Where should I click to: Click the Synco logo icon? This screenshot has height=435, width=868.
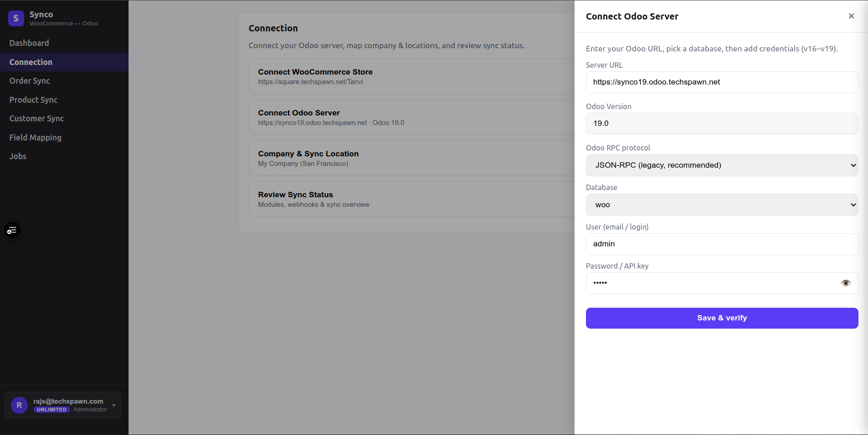point(16,18)
